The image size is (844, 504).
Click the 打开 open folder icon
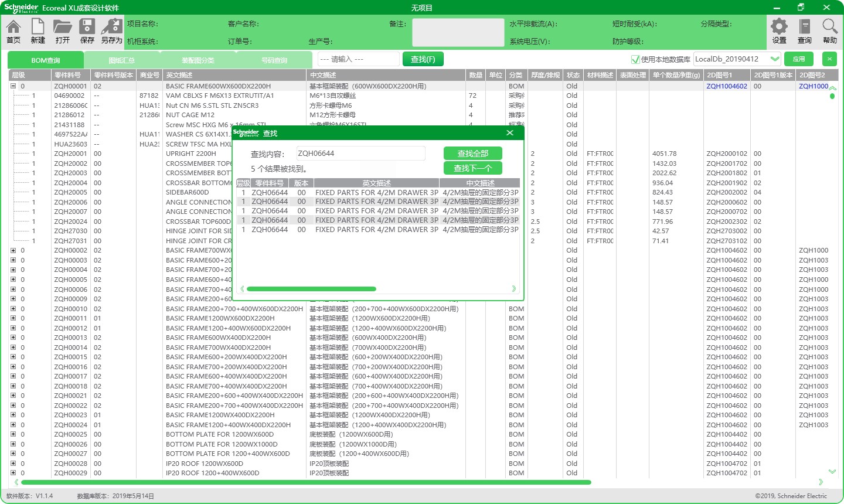[x=63, y=31]
